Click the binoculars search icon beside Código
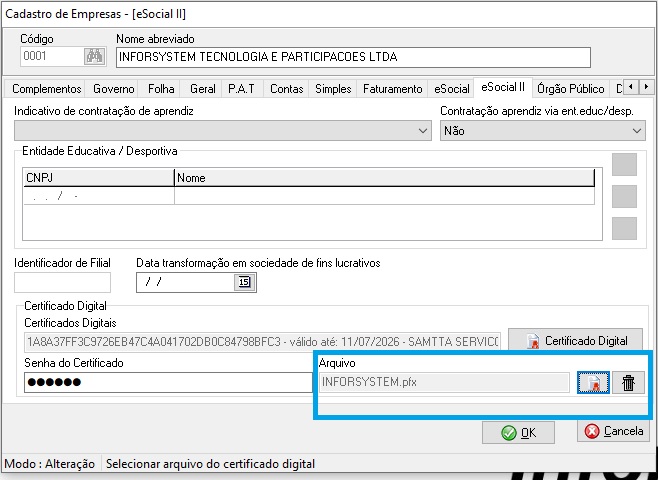Viewport: 658px width, 480px height. tap(95, 57)
